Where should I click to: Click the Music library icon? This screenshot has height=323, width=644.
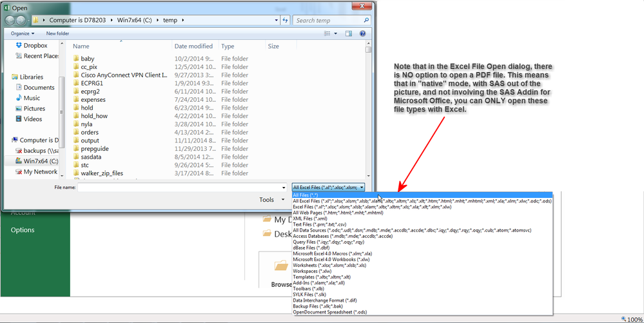19,98
